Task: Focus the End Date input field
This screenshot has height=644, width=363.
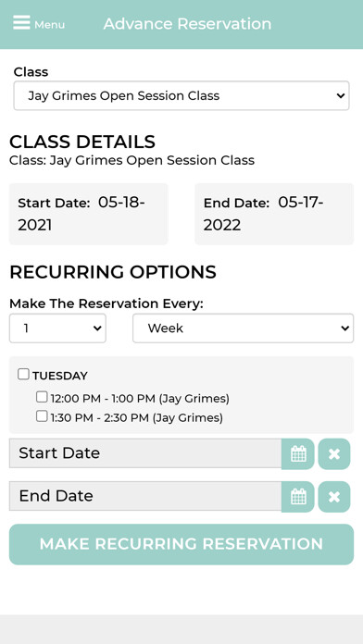Action: pos(145,496)
